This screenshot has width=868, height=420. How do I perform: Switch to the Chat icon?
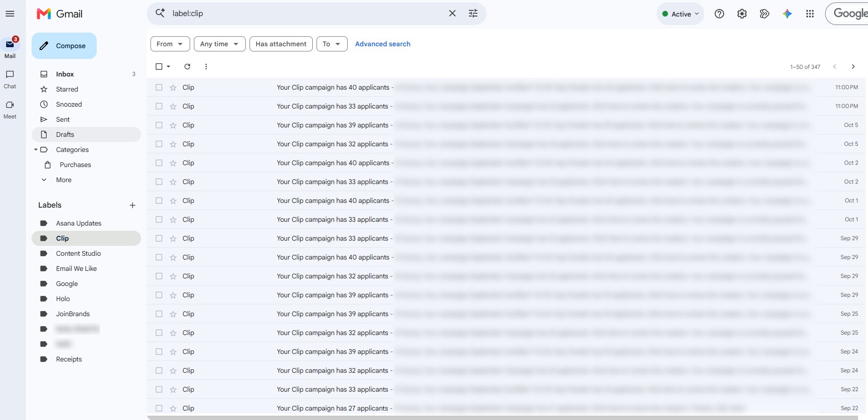(10, 75)
